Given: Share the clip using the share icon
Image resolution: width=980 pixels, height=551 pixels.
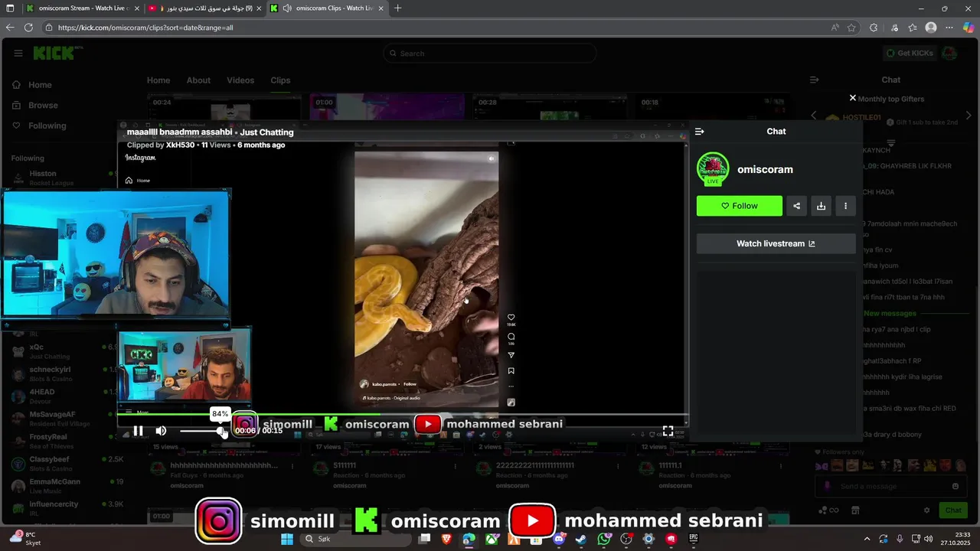Looking at the screenshot, I should tap(796, 206).
